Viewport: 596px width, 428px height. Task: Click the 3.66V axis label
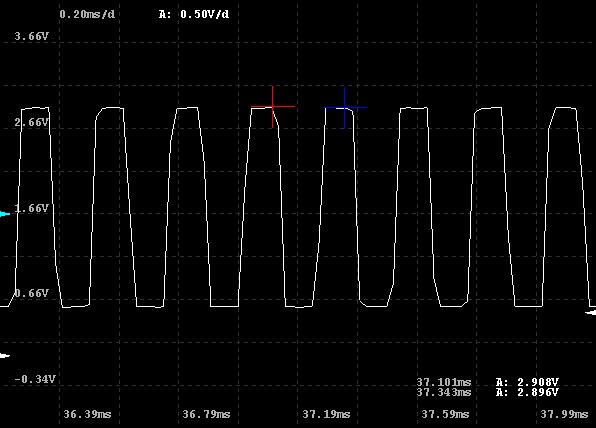[x=32, y=36]
